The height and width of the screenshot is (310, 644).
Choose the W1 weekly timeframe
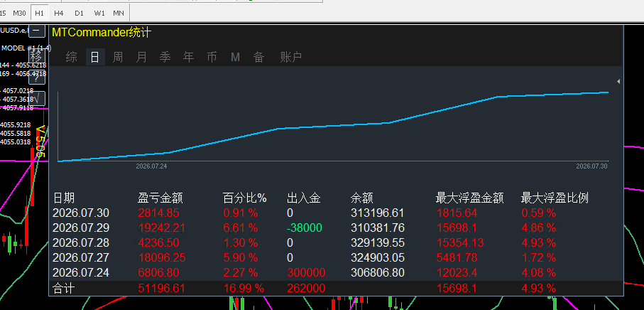pyautogui.click(x=99, y=14)
